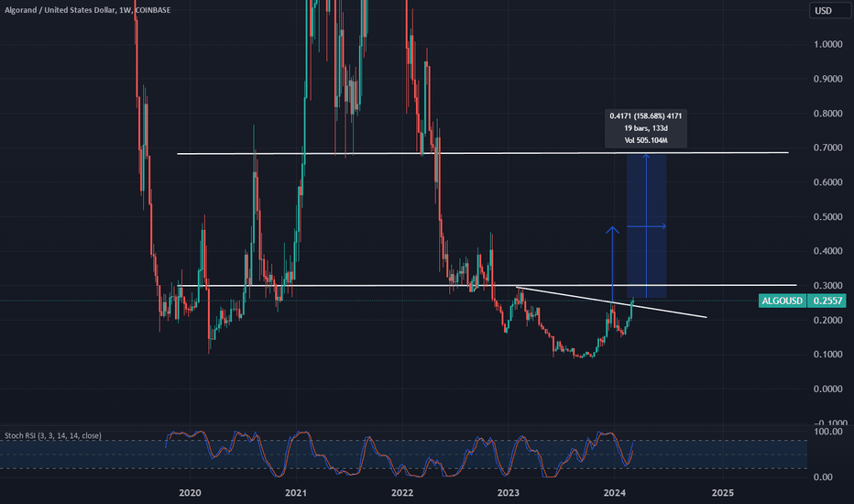Select the blue price range rectangle
This screenshot has width=854, height=504.
point(646,226)
